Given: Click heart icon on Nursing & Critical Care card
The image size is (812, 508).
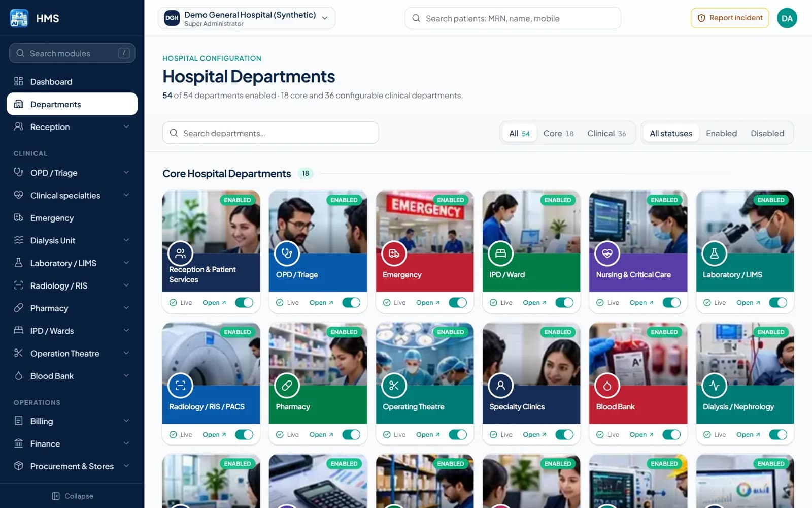Looking at the screenshot, I should point(607,253).
